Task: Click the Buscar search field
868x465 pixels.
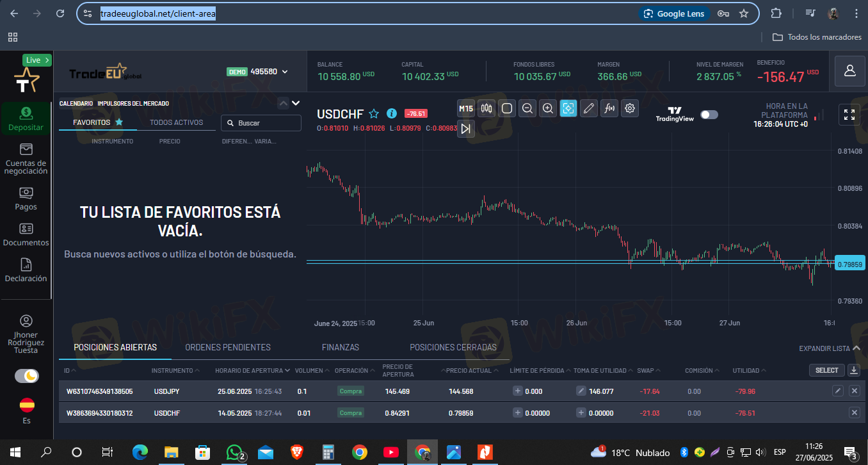Action: point(261,123)
